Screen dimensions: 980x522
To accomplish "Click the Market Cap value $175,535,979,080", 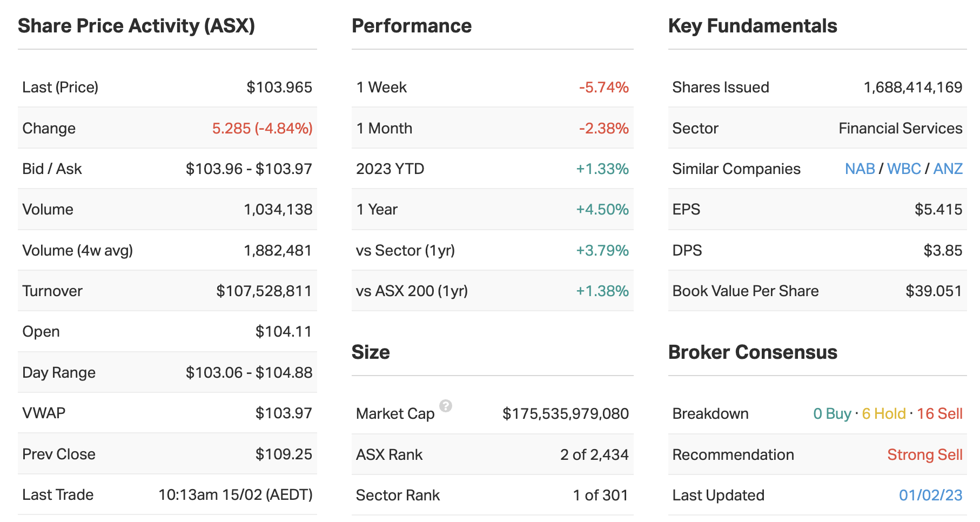I will click(x=565, y=413).
